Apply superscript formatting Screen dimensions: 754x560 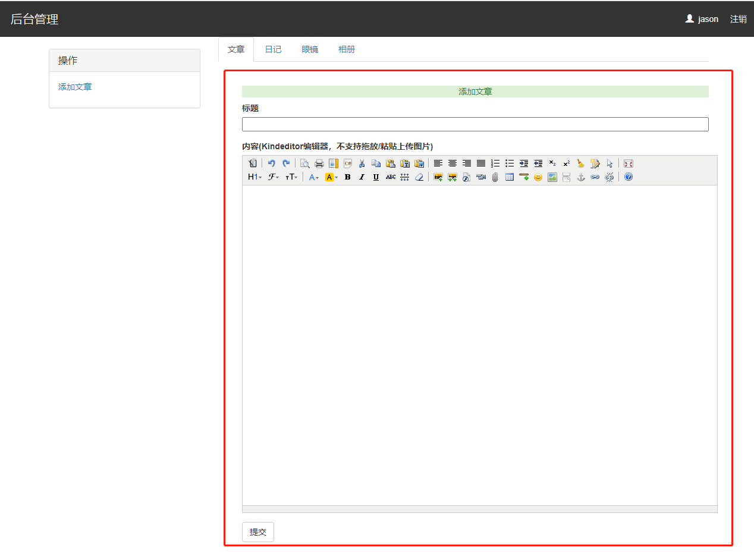click(567, 163)
